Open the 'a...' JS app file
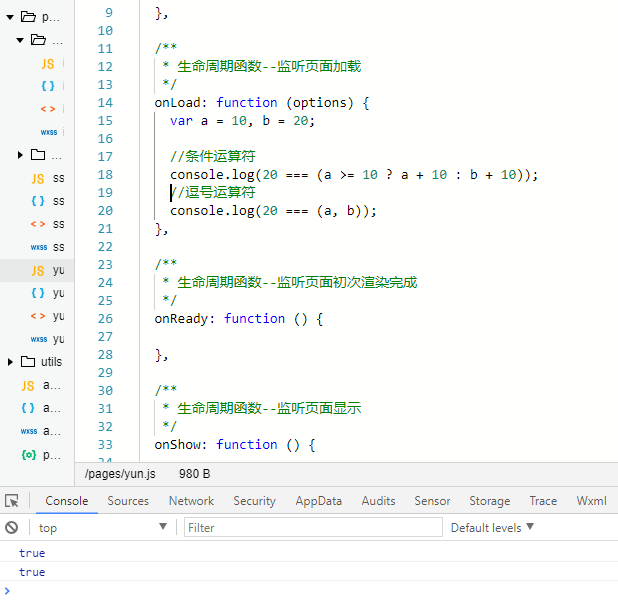 coord(41,385)
